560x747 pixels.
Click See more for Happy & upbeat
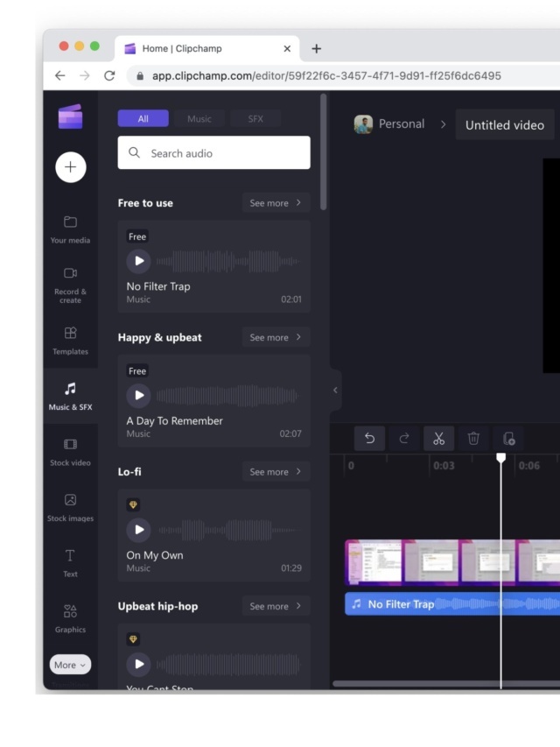tap(276, 337)
